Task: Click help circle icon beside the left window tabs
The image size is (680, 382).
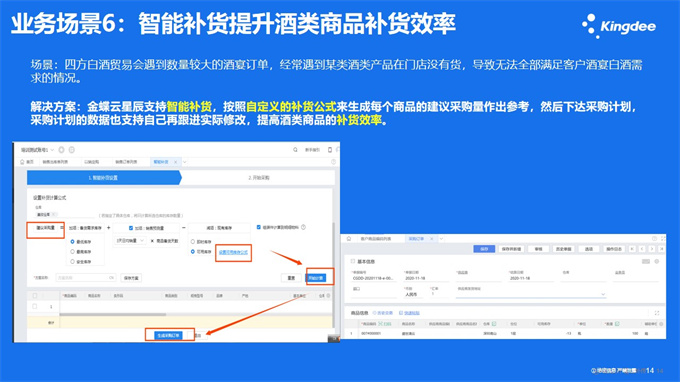Action: [x=333, y=162]
